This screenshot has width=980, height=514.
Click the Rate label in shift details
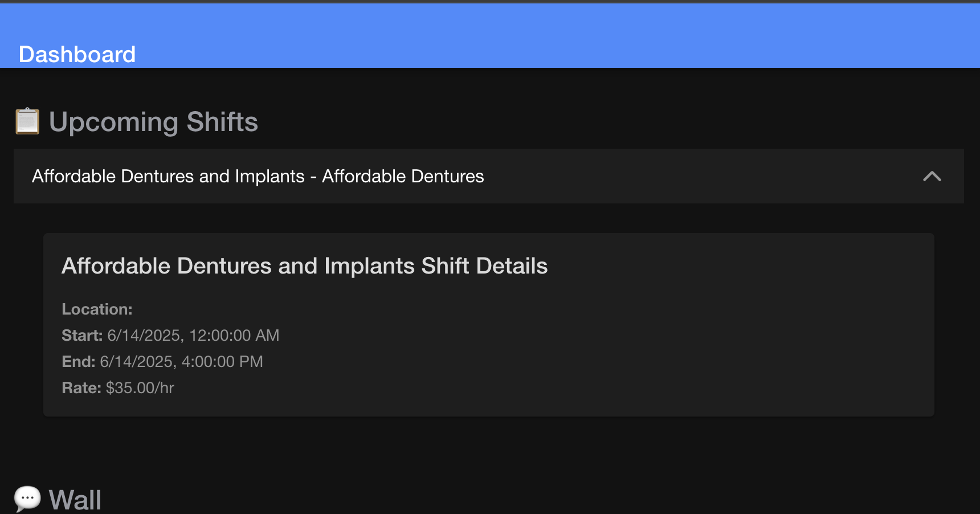point(81,387)
